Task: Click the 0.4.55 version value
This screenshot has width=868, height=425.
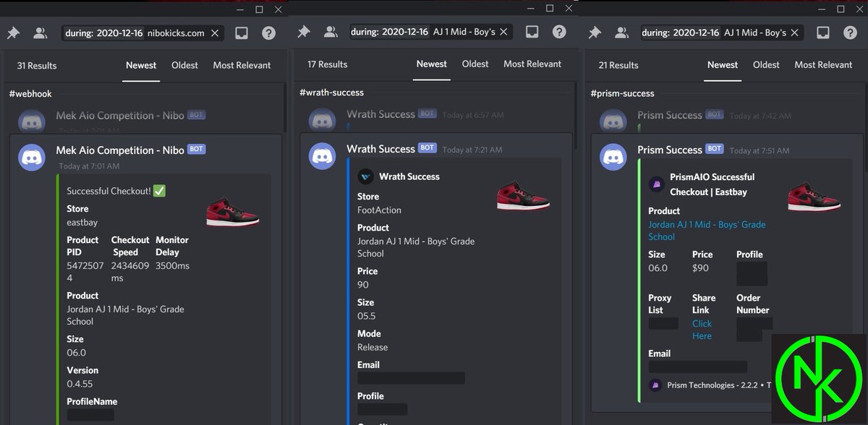Action: (x=80, y=384)
